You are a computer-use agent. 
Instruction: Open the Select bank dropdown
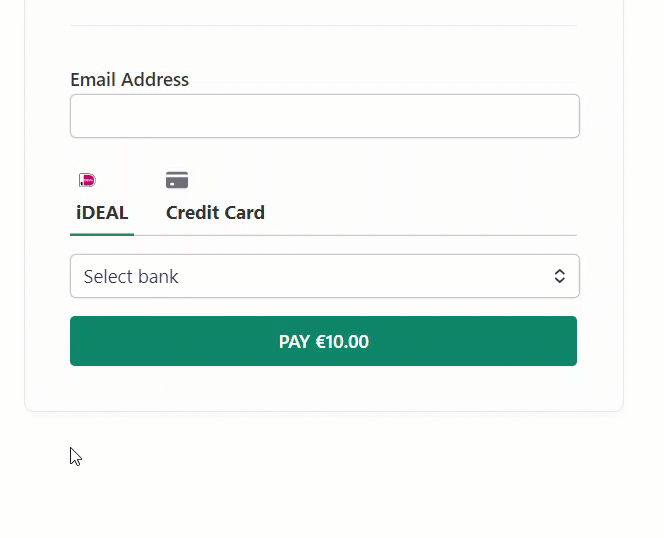tap(325, 276)
